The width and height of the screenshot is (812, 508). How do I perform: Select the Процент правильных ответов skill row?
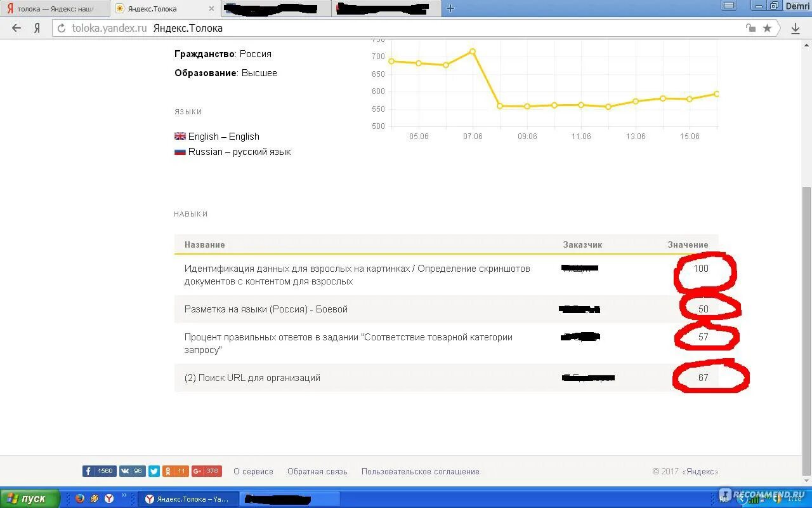[x=446, y=344]
